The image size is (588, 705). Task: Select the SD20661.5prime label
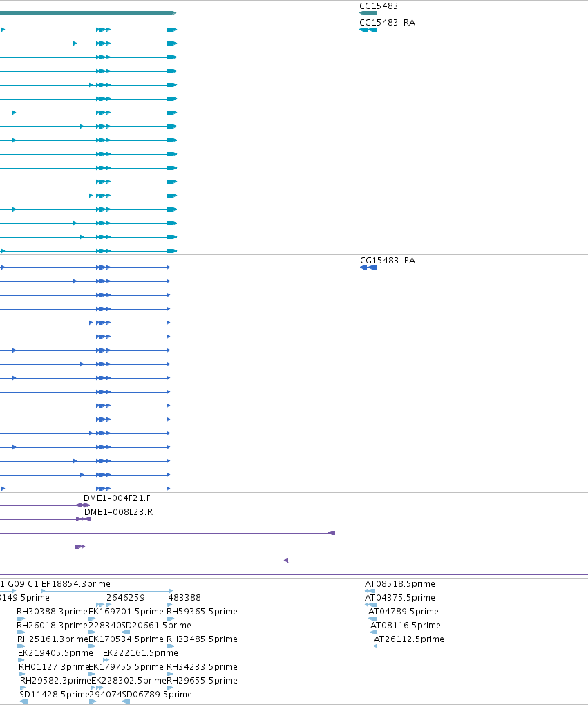point(156,626)
